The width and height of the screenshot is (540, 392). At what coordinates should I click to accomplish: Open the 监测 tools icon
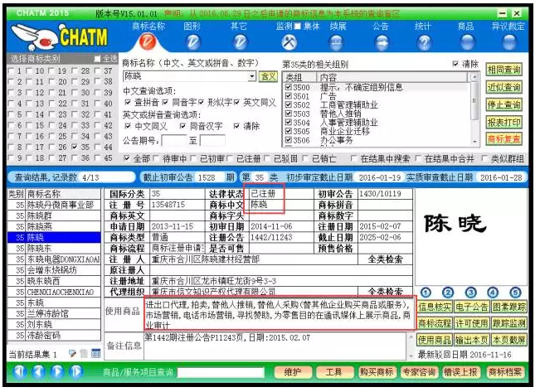[289, 42]
